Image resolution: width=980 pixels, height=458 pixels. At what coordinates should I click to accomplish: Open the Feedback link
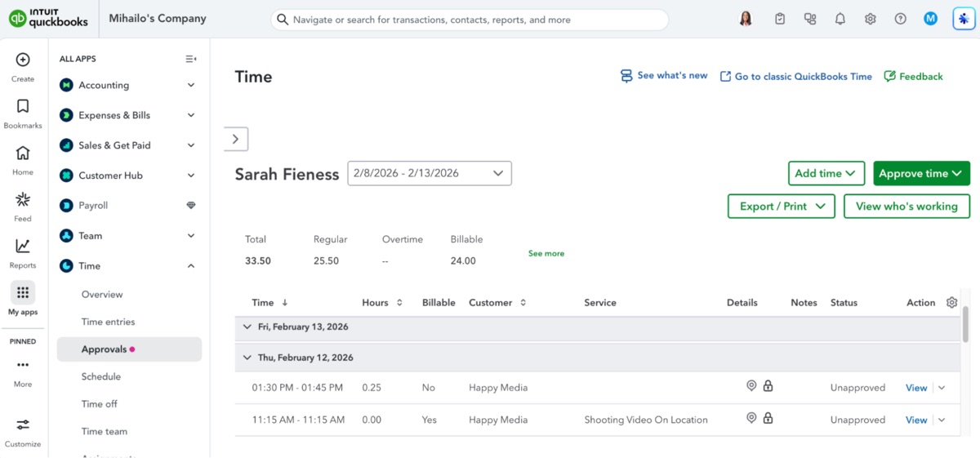pyautogui.click(x=913, y=76)
